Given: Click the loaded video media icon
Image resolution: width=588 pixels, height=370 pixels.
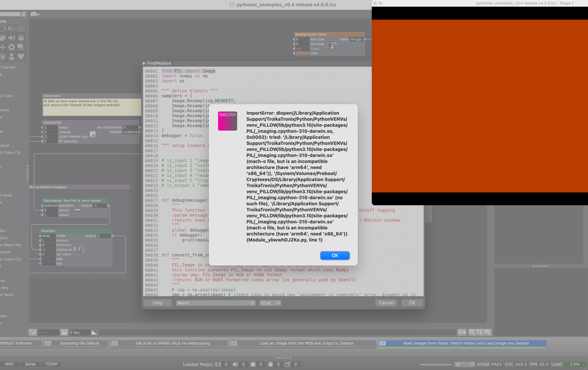Looking at the screenshot, I should tap(218, 364).
